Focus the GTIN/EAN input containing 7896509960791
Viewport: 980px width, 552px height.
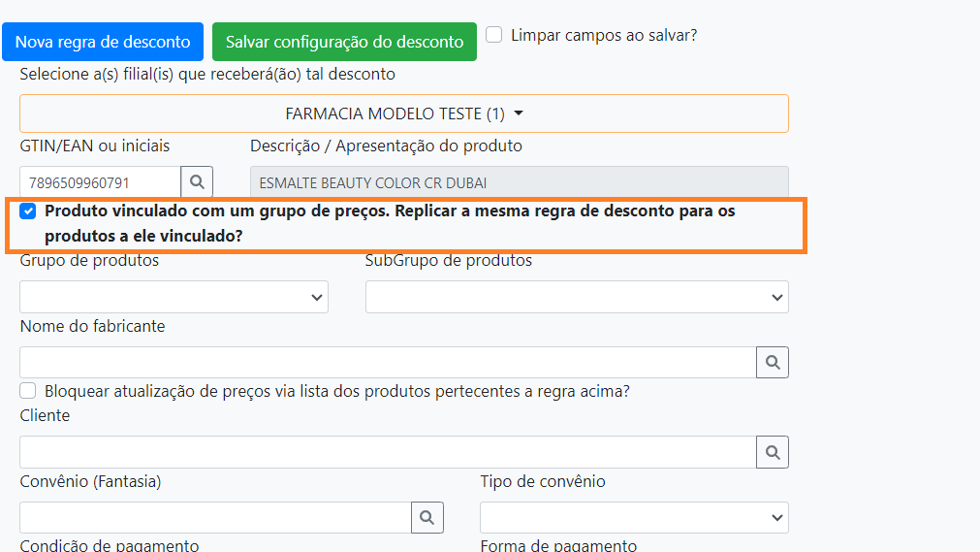100,182
